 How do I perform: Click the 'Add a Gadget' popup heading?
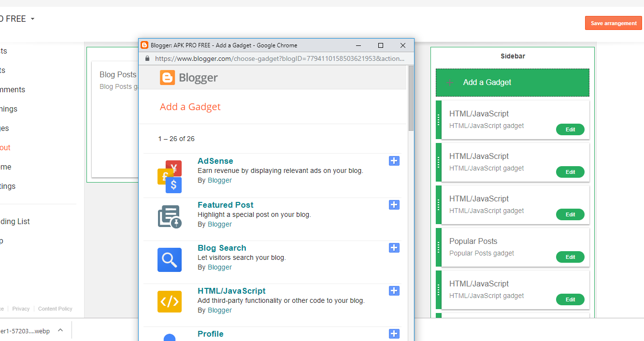(x=190, y=107)
